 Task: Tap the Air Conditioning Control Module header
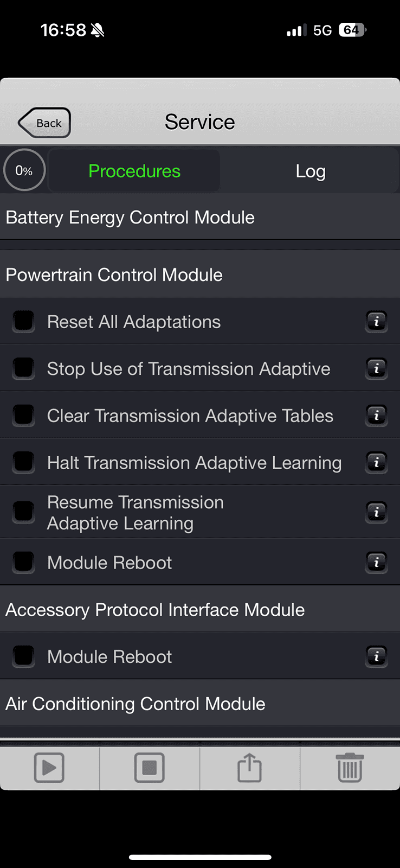(135, 704)
